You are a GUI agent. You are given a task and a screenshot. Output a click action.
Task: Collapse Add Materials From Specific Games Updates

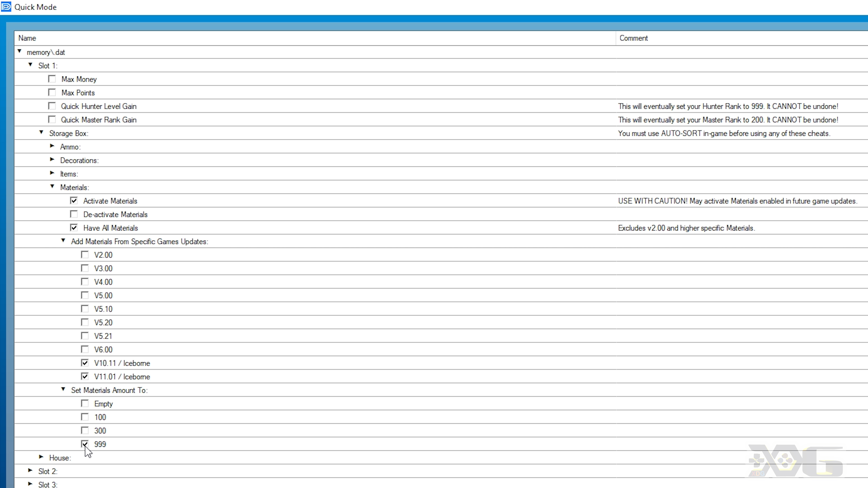(x=63, y=240)
